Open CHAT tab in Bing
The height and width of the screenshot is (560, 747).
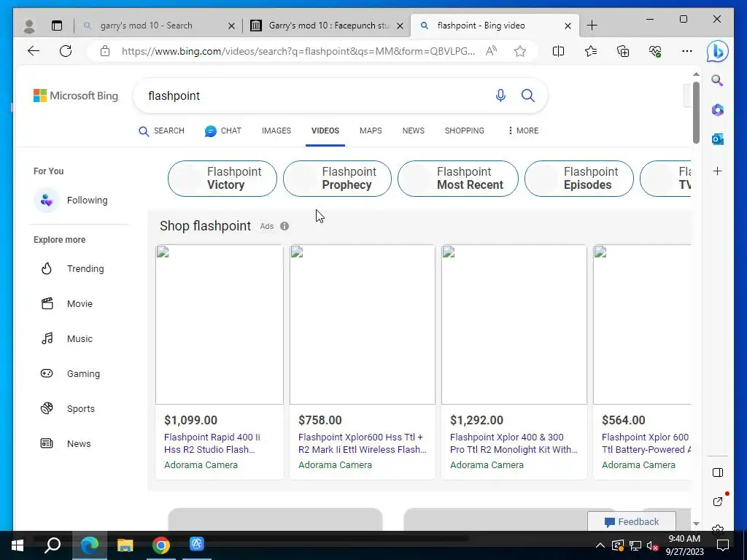223,131
